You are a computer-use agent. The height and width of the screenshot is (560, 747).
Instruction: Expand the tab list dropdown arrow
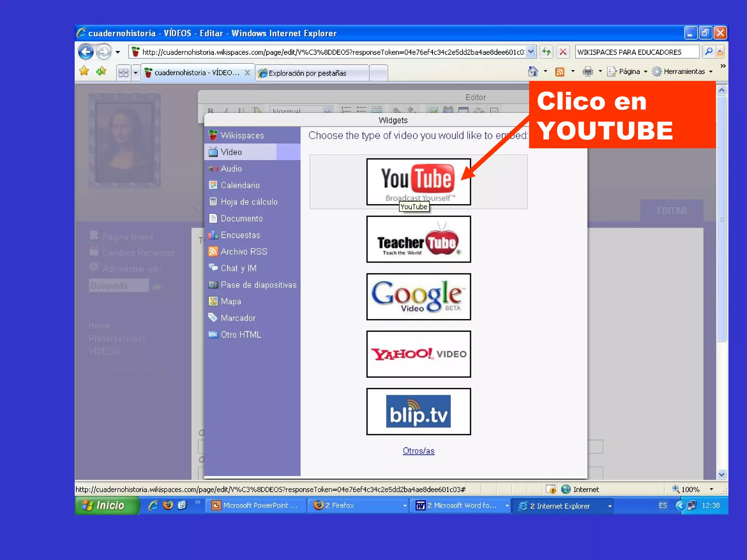pos(135,73)
